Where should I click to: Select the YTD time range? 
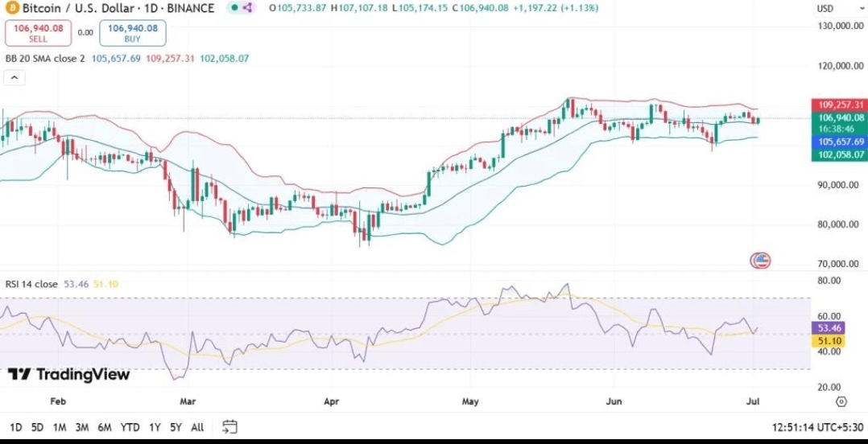coord(130,427)
